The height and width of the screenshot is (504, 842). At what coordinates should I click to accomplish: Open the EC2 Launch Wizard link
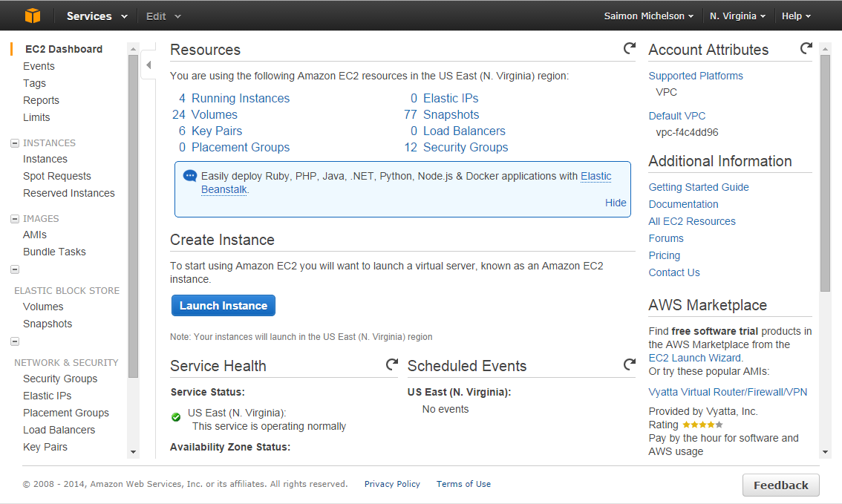tap(695, 358)
